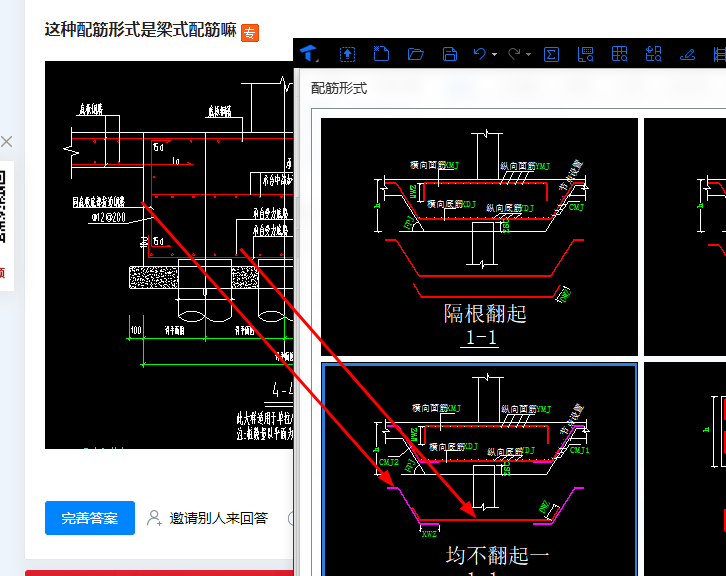The height and width of the screenshot is (576, 726).
Task: Click the 完善答案 button
Action: click(x=90, y=518)
